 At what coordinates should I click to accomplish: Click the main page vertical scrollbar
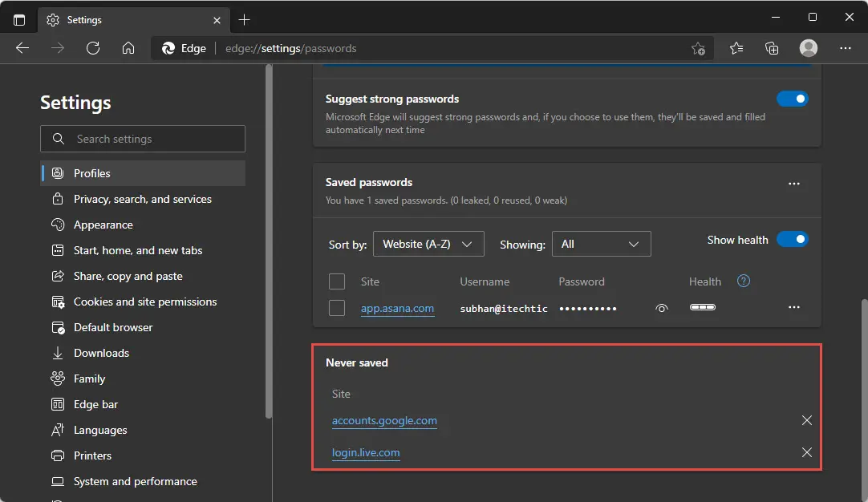864,401
